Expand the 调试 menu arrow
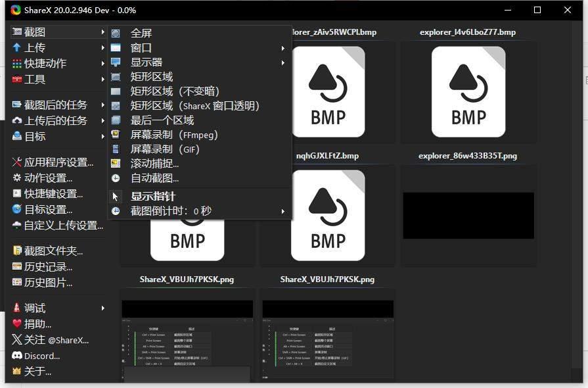Image resolution: width=588 pixels, height=388 pixels. point(102,308)
